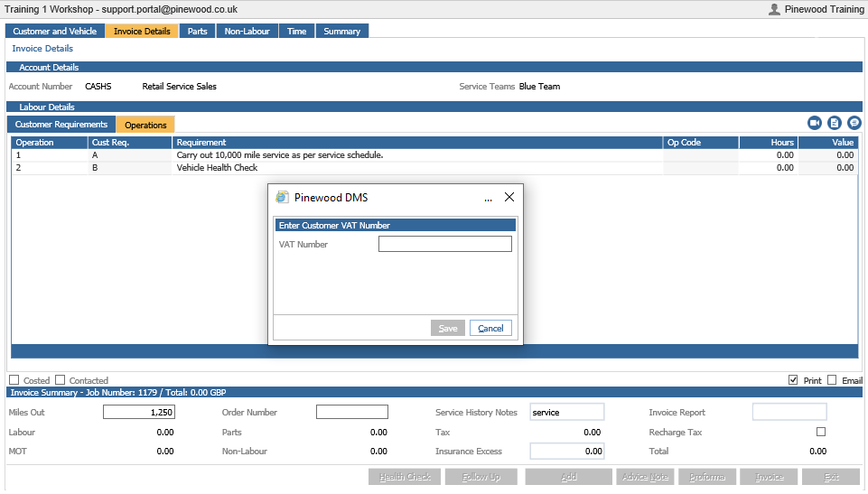Viewport: 868px width, 494px height.
Task: Click the Follow Up button
Action: click(x=481, y=477)
